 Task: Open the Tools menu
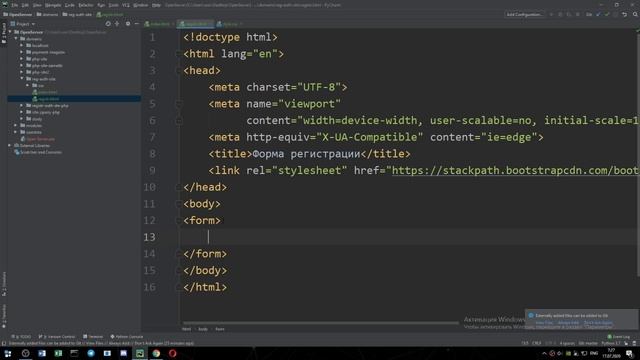tap(114, 5)
